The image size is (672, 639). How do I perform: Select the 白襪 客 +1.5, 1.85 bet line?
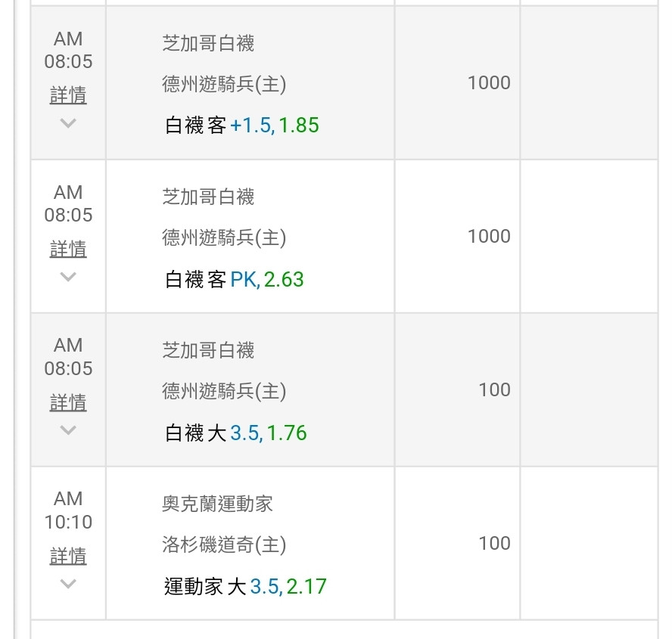242,126
